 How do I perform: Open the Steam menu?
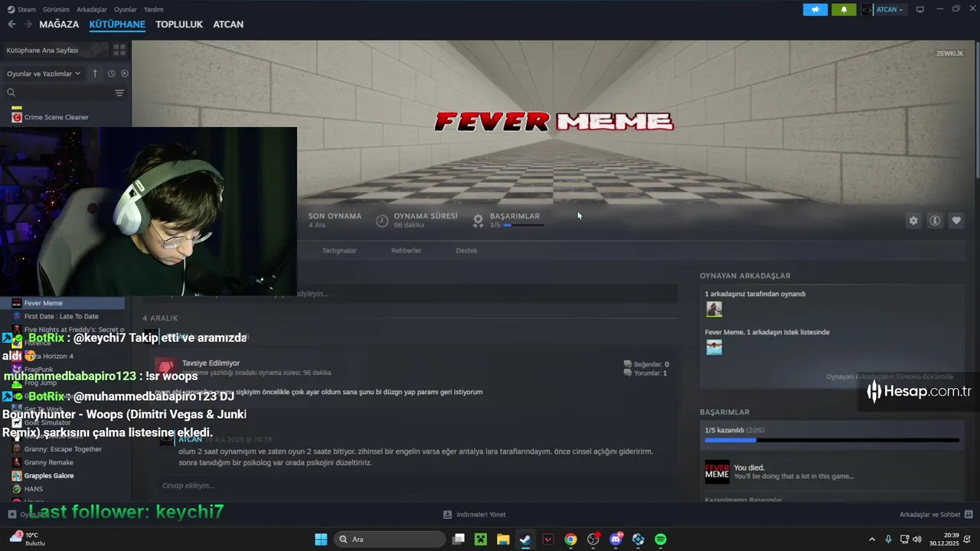(21, 9)
